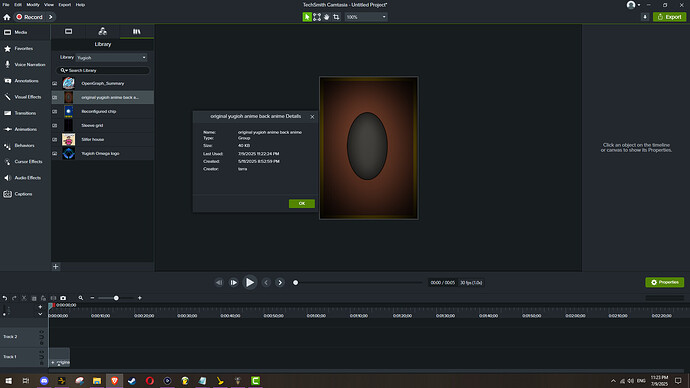The height and width of the screenshot is (388, 690).
Task: Open the canvas zoom 100% dropdown
Action: pos(366,17)
